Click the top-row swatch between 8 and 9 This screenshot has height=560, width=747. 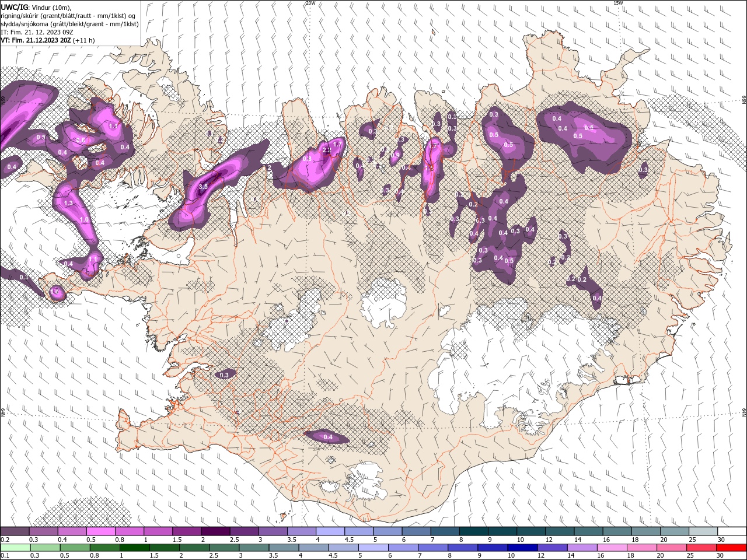pos(473,531)
